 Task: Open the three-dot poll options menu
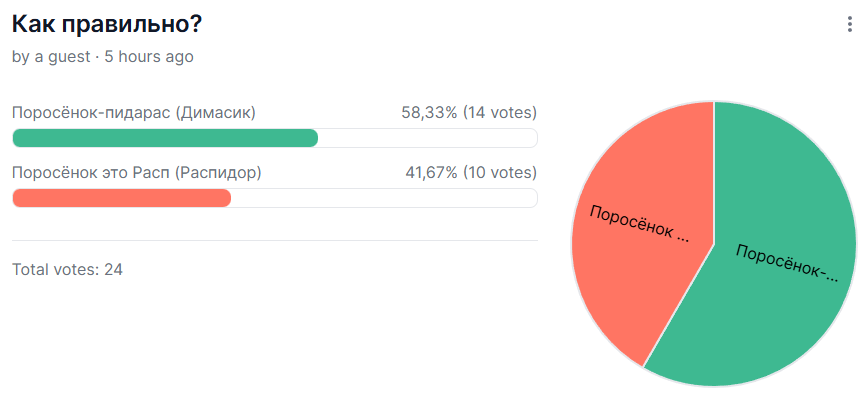click(x=849, y=25)
